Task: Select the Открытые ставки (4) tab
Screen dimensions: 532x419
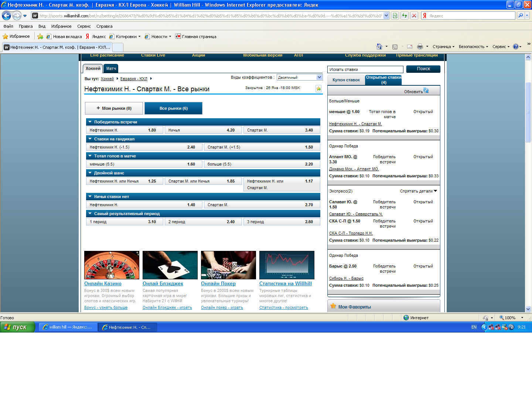Action: [383, 80]
